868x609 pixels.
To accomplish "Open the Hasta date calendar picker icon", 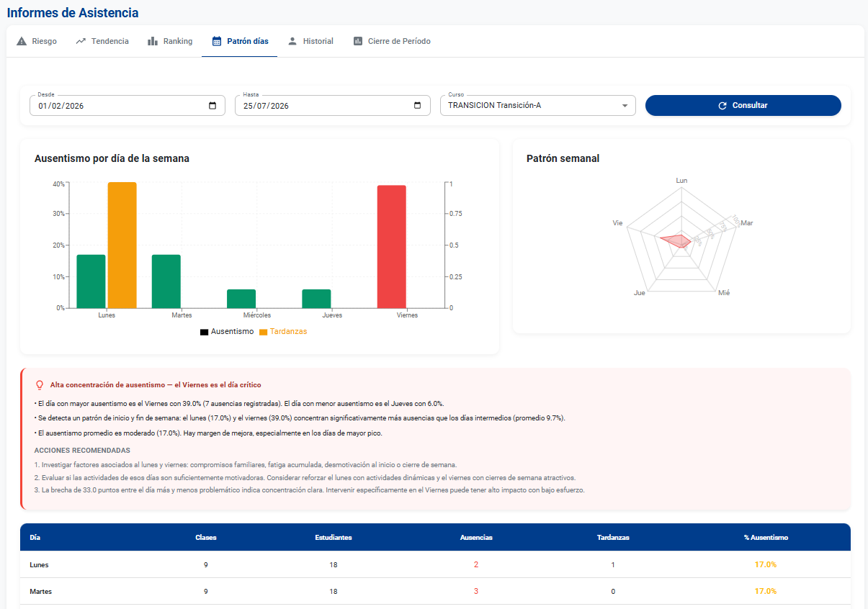I will [418, 106].
